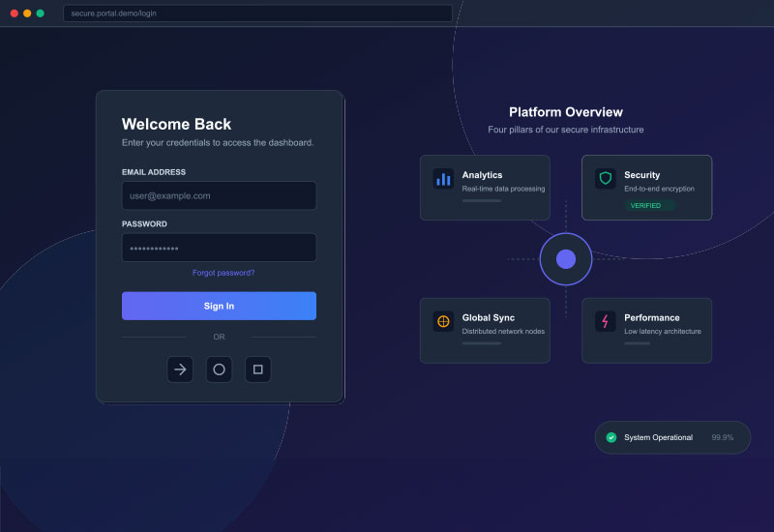774x532 pixels.
Task: Click the central purple hub circle
Action: pos(566,259)
